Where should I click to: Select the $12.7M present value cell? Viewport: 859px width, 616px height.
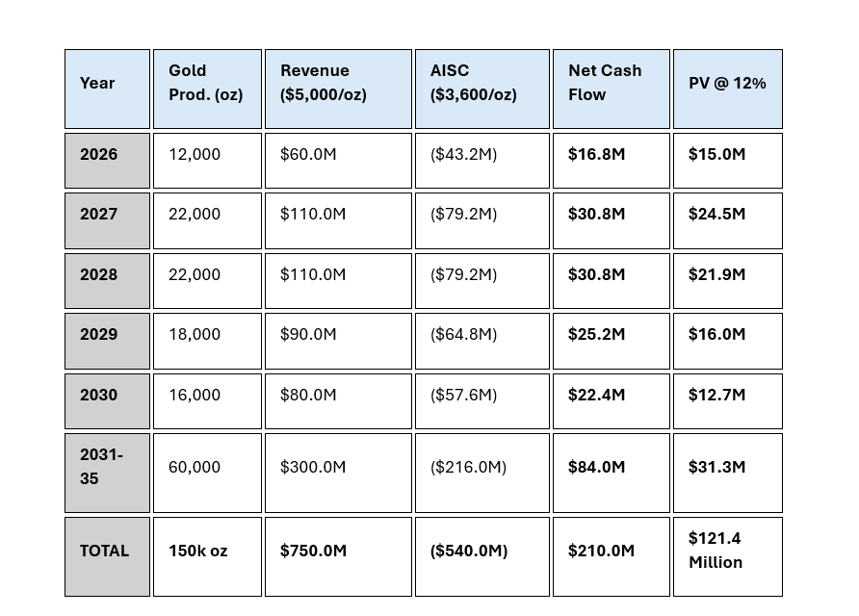pos(727,400)
